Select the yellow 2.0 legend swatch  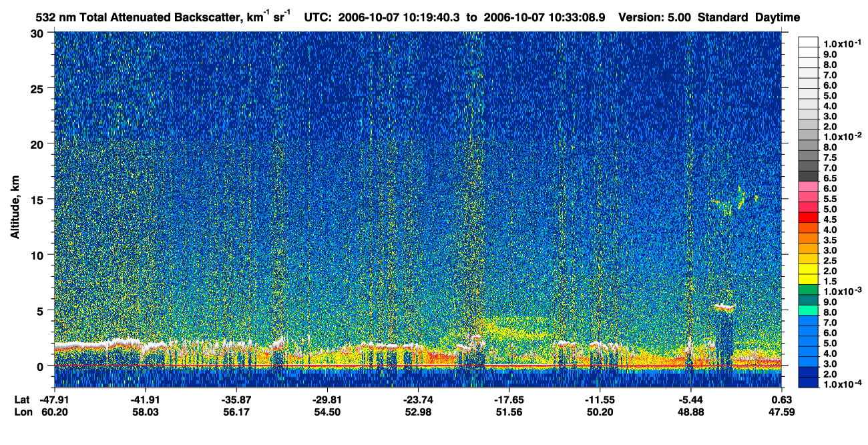click(x=808, y=270)
